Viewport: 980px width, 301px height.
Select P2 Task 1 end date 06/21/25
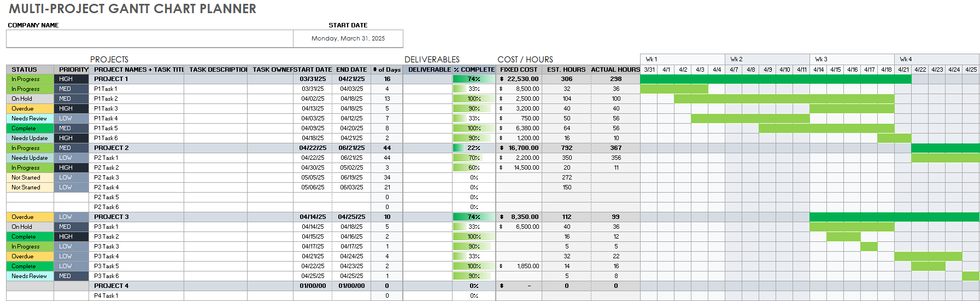(x=351, y=158)
